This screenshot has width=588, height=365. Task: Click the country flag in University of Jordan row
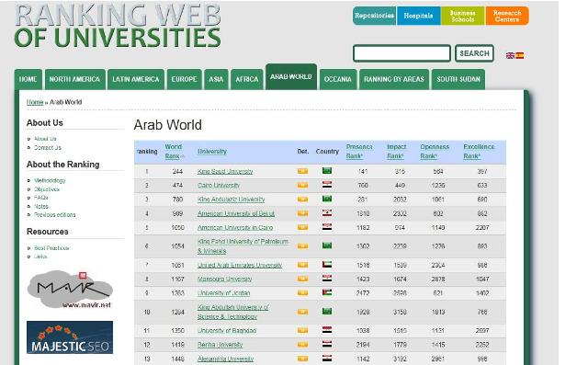coord(327,292)
